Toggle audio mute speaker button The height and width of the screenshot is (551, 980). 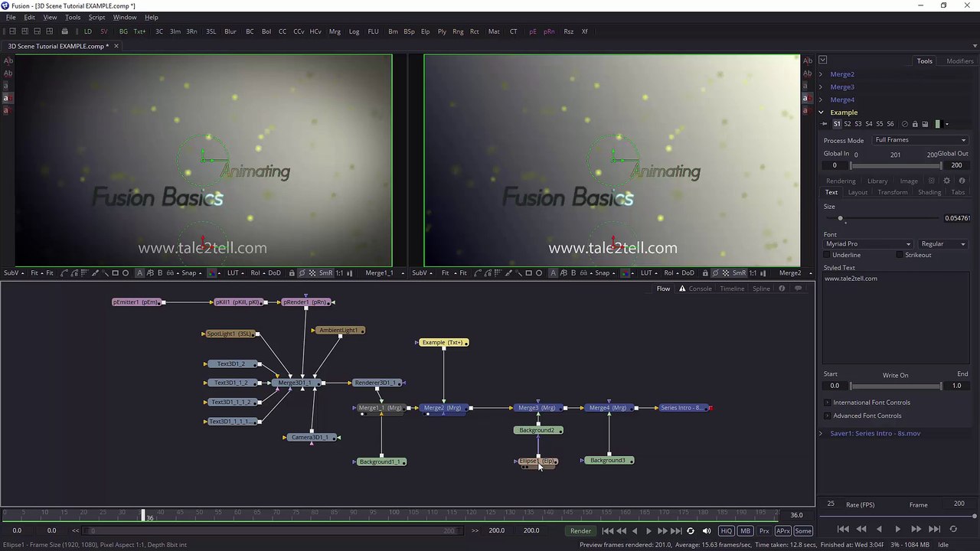pyautogui.click(x=707, y=530)
